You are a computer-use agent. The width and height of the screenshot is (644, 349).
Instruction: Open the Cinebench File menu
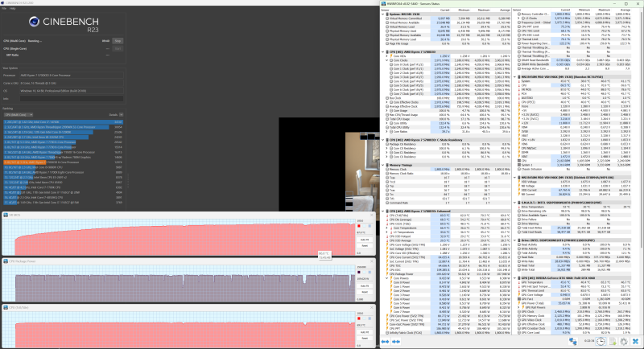tap(3, 9)
